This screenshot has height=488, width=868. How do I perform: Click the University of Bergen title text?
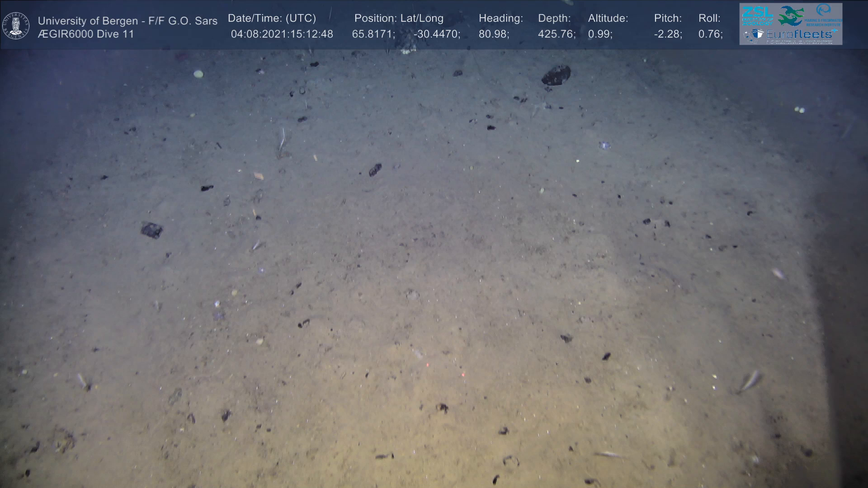127,21
